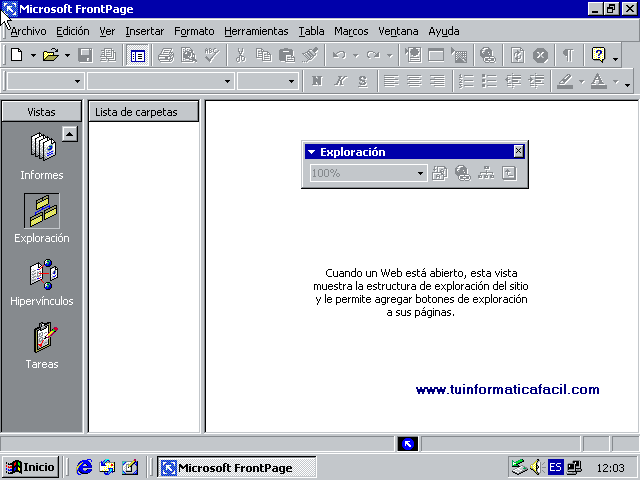Close the Exploración floating toolbar
This screenshot has width=640, height=480.
click(518, 151)
